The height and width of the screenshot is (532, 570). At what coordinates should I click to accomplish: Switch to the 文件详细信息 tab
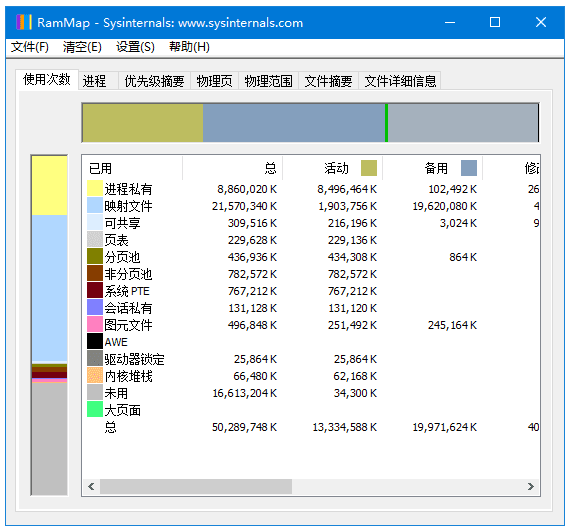pos(400,81)
